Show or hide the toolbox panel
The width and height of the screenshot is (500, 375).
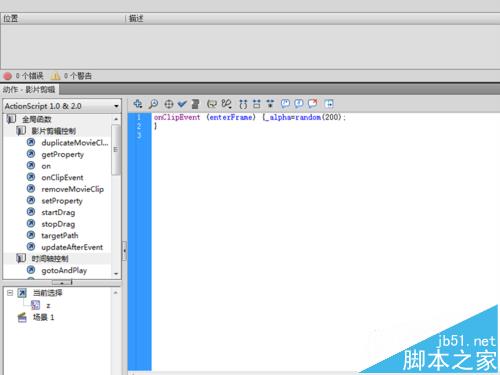329,104
